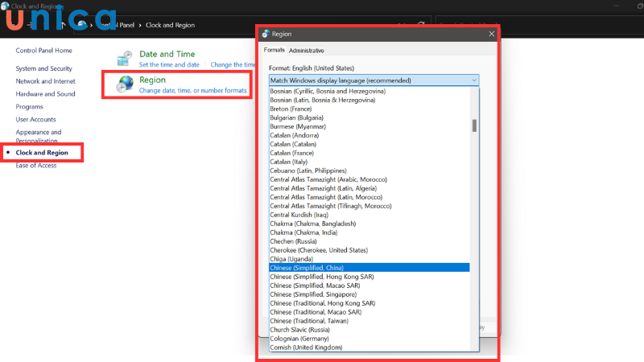Close the Region dialog window
Viewport: 644px width, 362px height.
(491, 34)
